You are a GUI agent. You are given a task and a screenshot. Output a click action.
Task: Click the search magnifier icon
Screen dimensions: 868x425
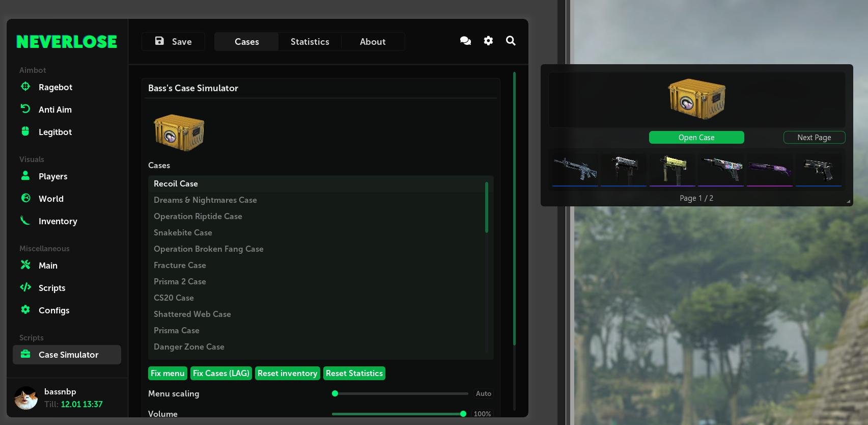[x=511, y=41]
